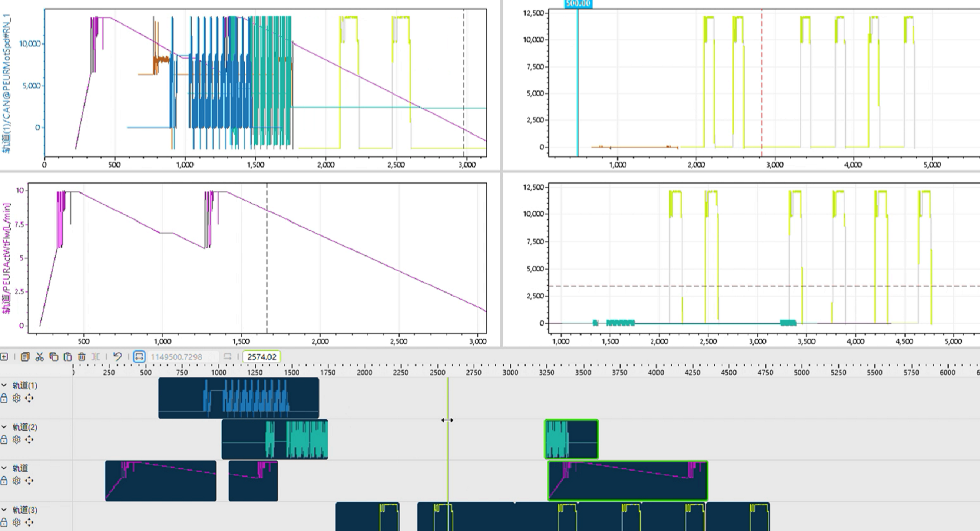Screen dimensions: 980x531
Task: Click the add track plus icon
Action: click(x=4, y=357)
